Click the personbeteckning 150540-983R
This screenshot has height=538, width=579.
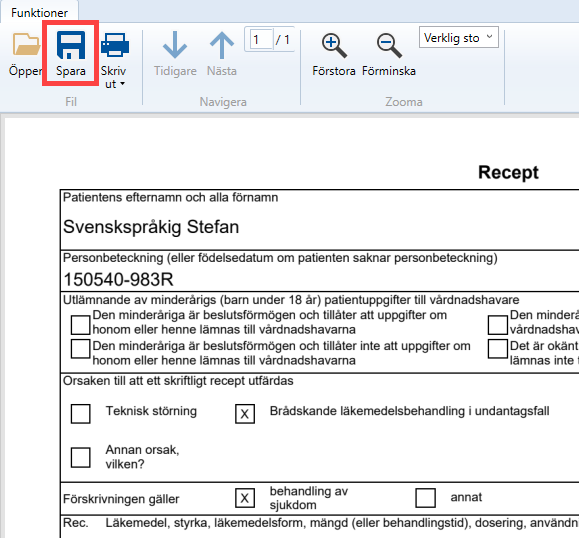[x=119, y=280]
